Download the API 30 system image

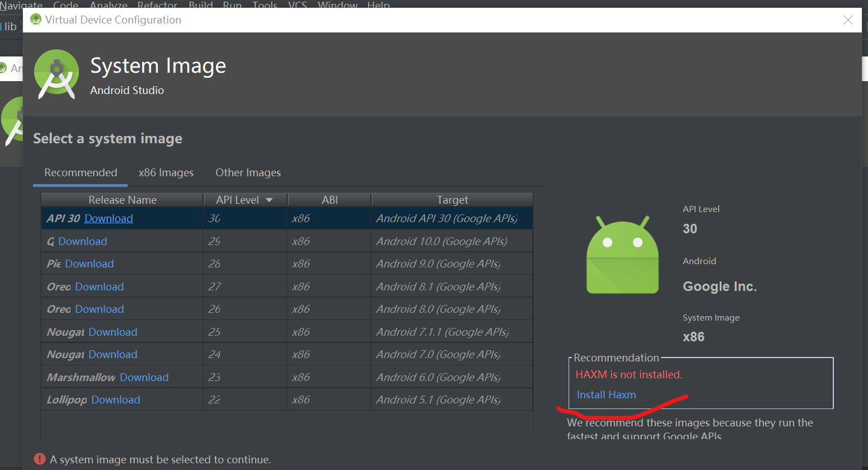[108, 218]
